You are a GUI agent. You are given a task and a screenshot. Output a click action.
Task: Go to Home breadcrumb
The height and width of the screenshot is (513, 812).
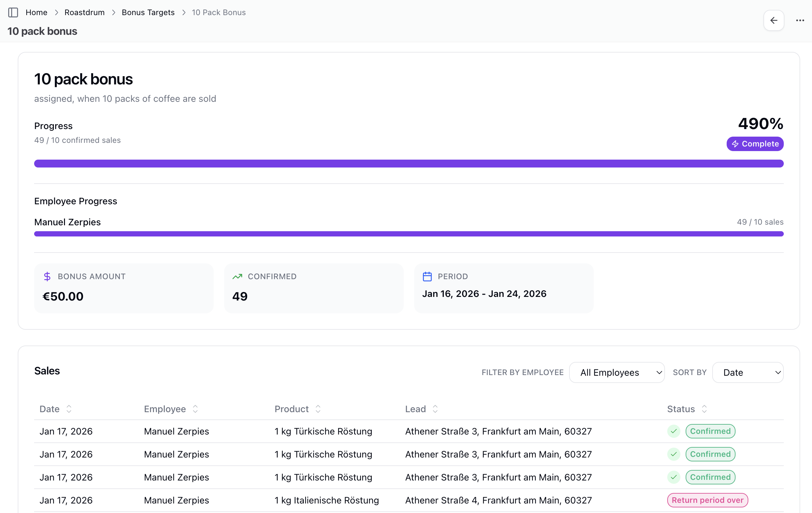pyautogui.click(x=36, y=12)
